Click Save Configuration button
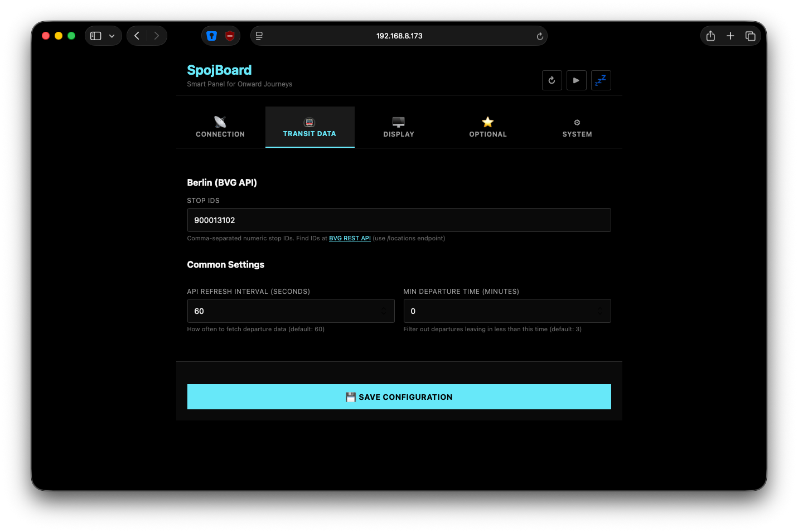The width and height of the screenshot is (798, 532). [x=399, y=396]
